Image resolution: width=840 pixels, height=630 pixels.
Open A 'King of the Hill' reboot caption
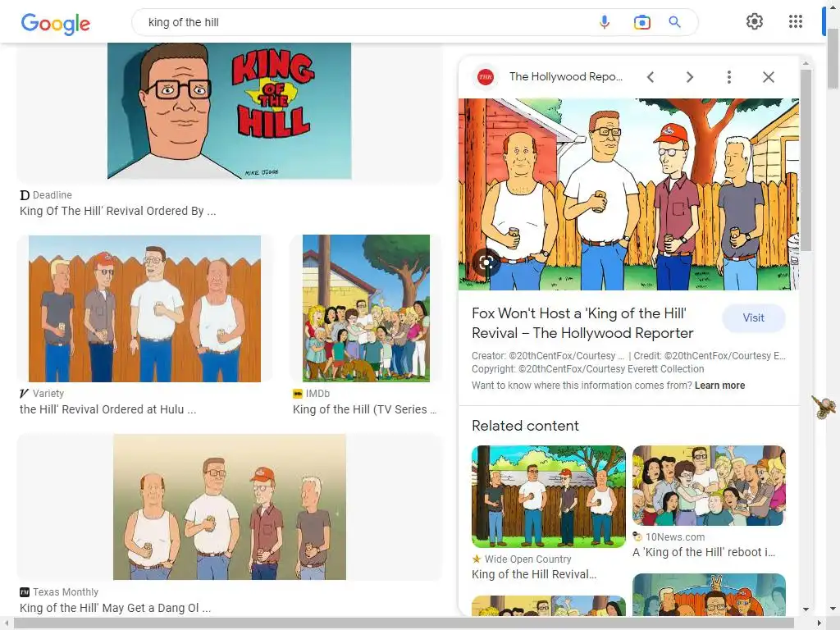pyautogui.click(x=703, y=552)
